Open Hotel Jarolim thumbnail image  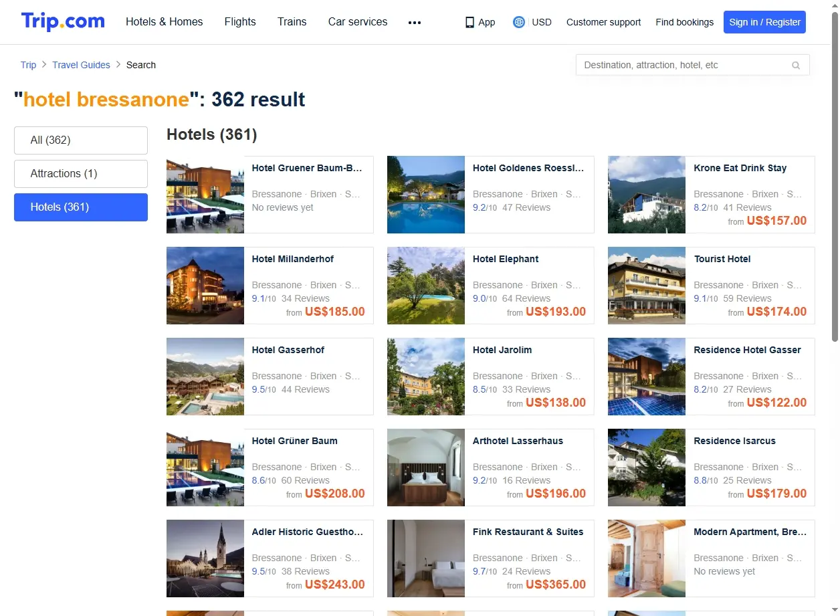426,377
